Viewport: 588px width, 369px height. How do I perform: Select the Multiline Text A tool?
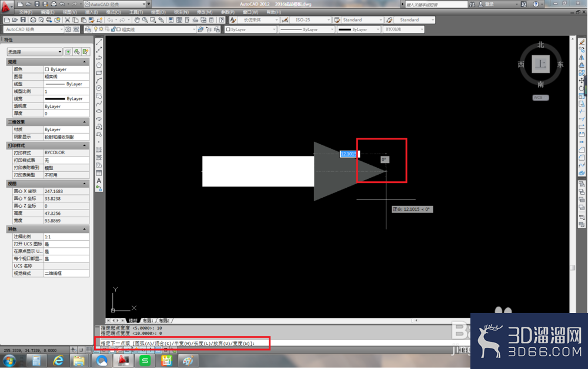tap(99, 181)
